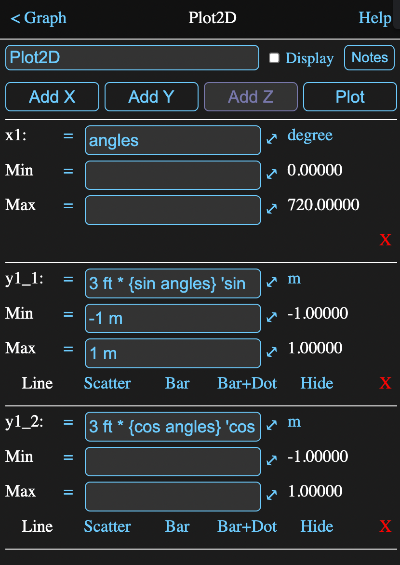
Task: Click the y1_2 Min input field
Action: click(x=173, y=462)
